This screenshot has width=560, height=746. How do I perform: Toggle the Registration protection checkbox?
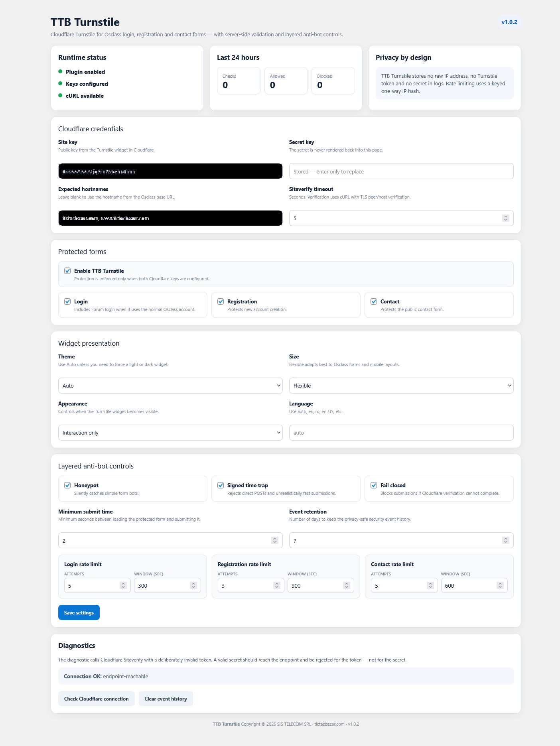(x=221, y=301)
